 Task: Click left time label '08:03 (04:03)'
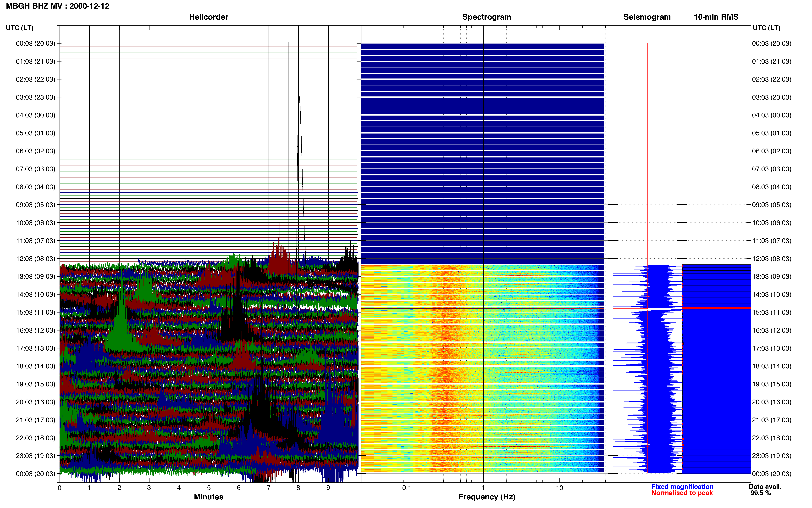click(x=36, y=187)
